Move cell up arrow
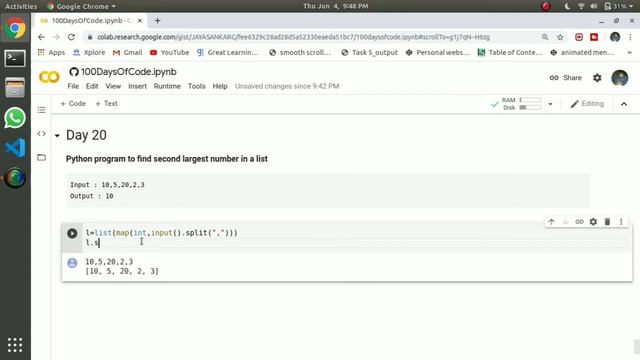The width and height of the screenshot is (640, 360). click(551, 222)
